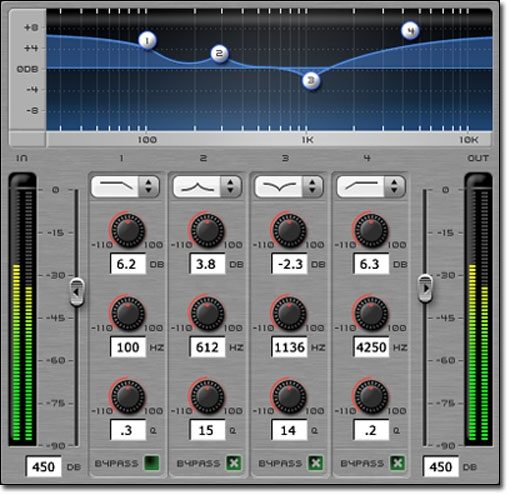Toggle Bypass checkbox for band 1
Screen dimensions: 510x495
tap(152, 463)
